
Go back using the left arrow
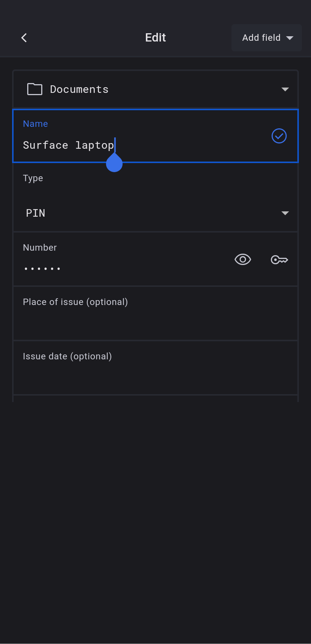(24, 38)
